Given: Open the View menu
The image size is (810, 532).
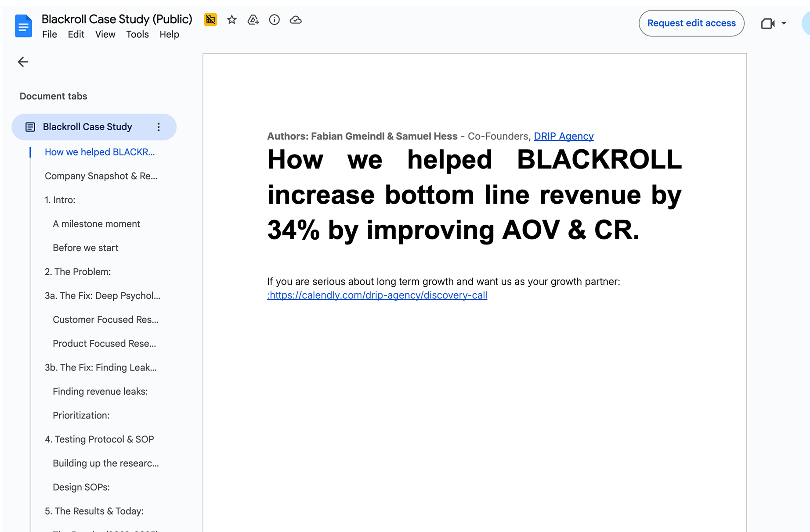Looking at the screenshot, I should pos(105,34).
